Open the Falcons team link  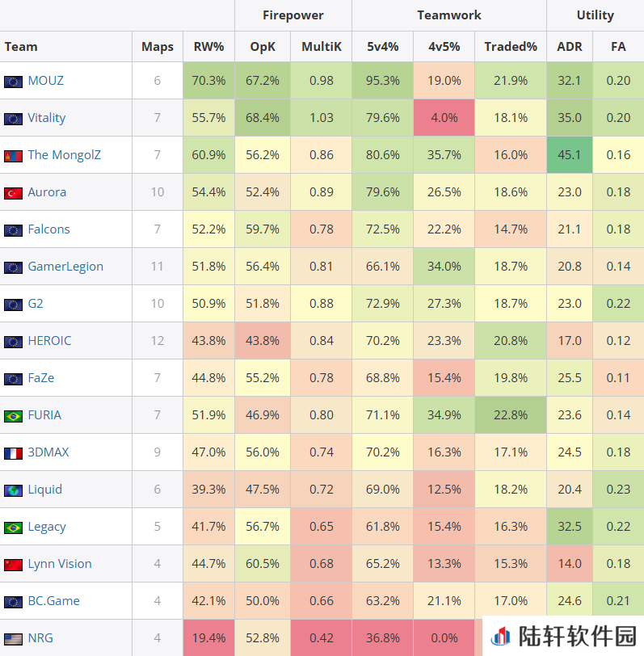point(48,229)
